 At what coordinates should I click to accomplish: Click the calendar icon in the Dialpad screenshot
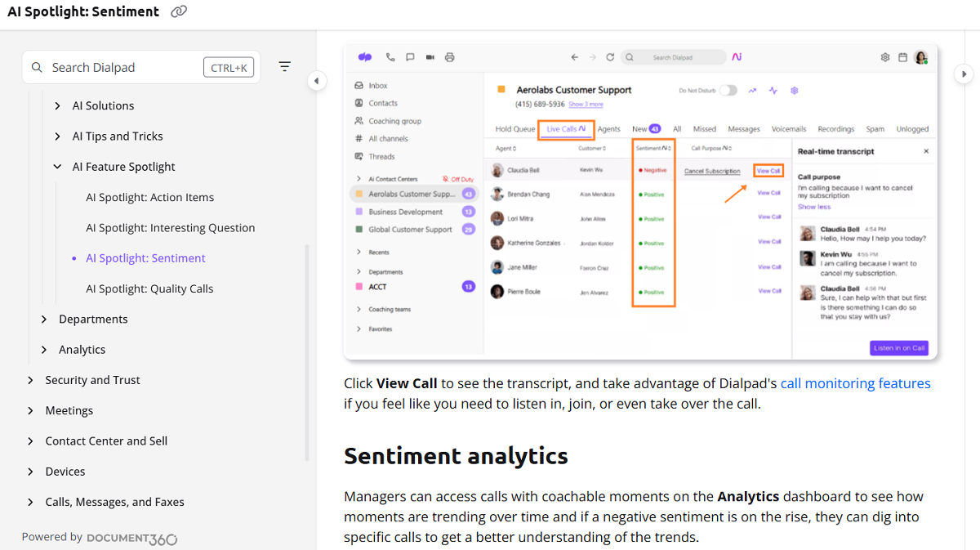tap(902, 57)
